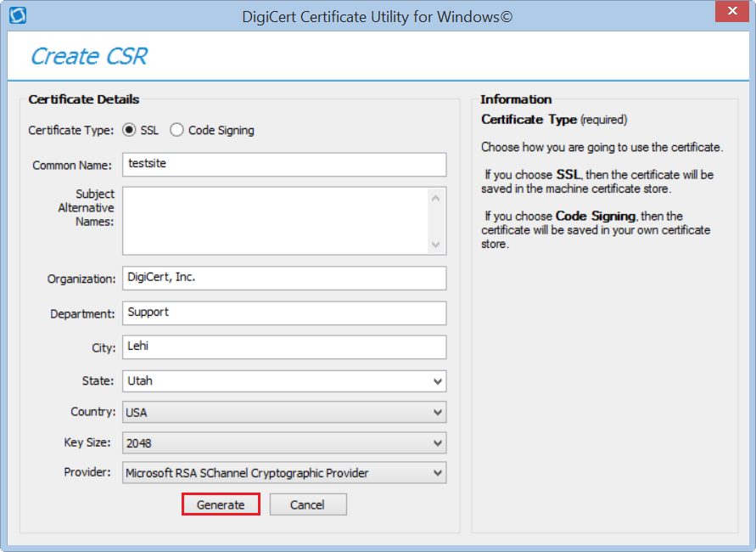Select the Code Signing certificate type

tap(176, 130)
